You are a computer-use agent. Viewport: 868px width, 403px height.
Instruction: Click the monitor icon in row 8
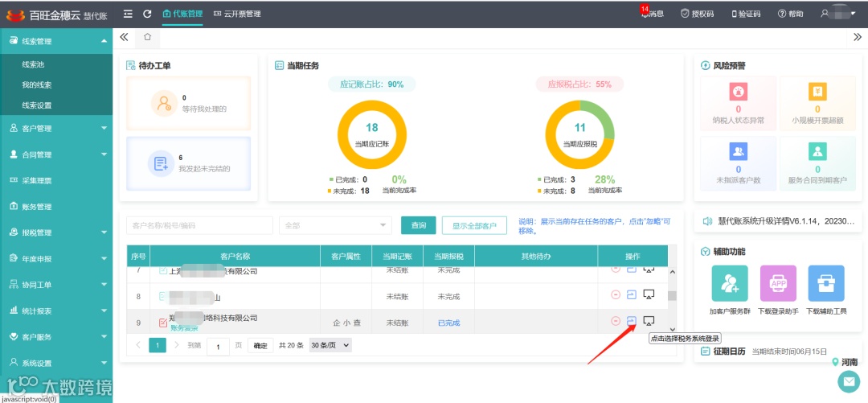[x=649, y=294]
